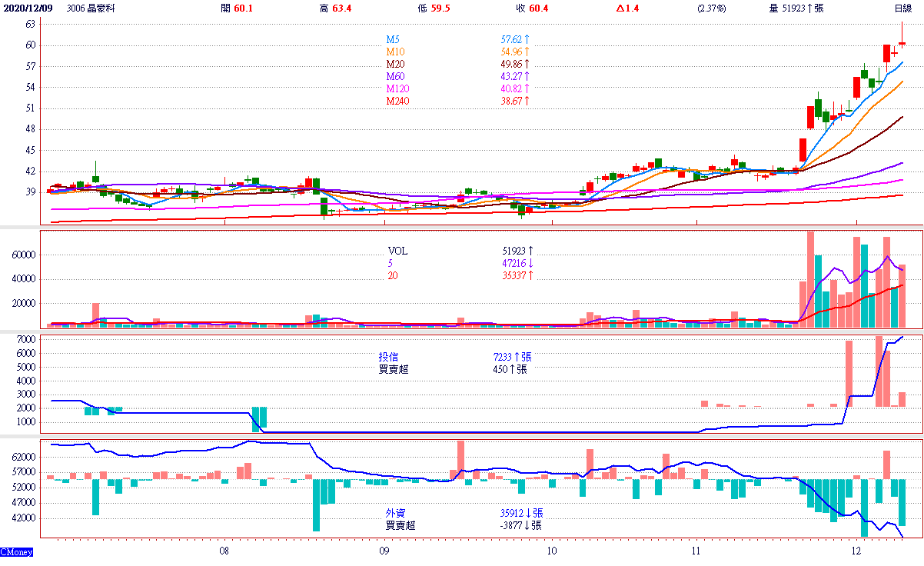Click the date 2020/12/09 in header
The image size is (924, 566).
tap(27, 8)
